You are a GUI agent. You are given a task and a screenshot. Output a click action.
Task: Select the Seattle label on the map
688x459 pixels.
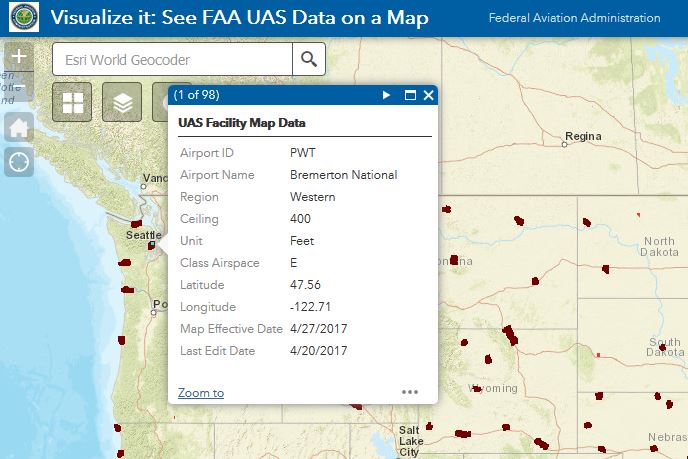[143, 235]
